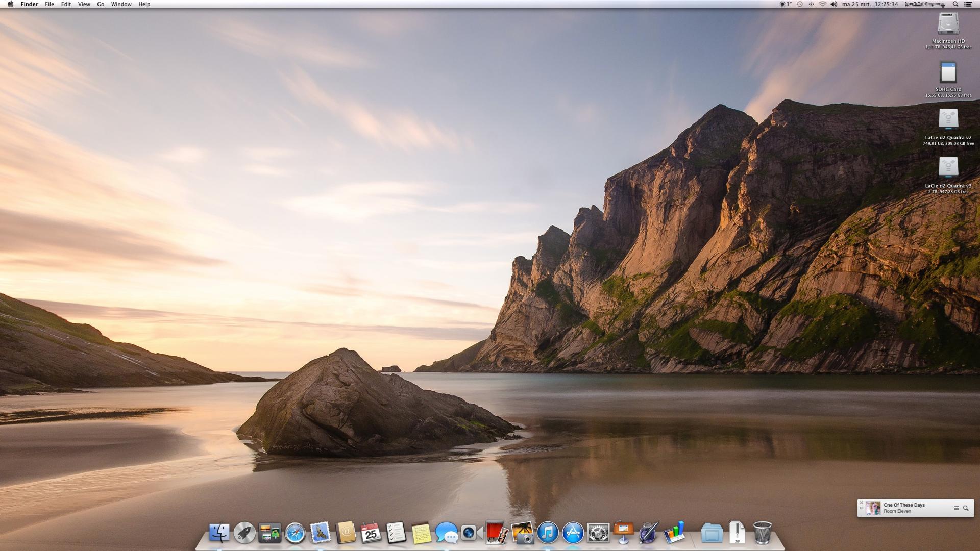980x551 pixels.
Task: Open Launchpad from the Dock
Action: coord(244,533)
